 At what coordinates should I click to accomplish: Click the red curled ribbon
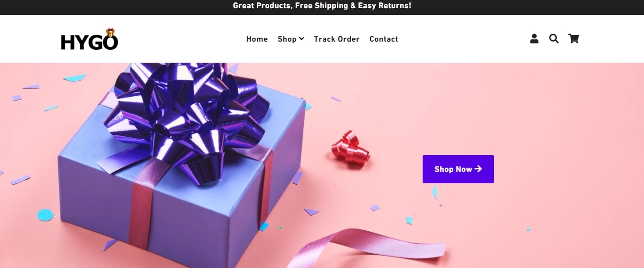pos(351,148)
